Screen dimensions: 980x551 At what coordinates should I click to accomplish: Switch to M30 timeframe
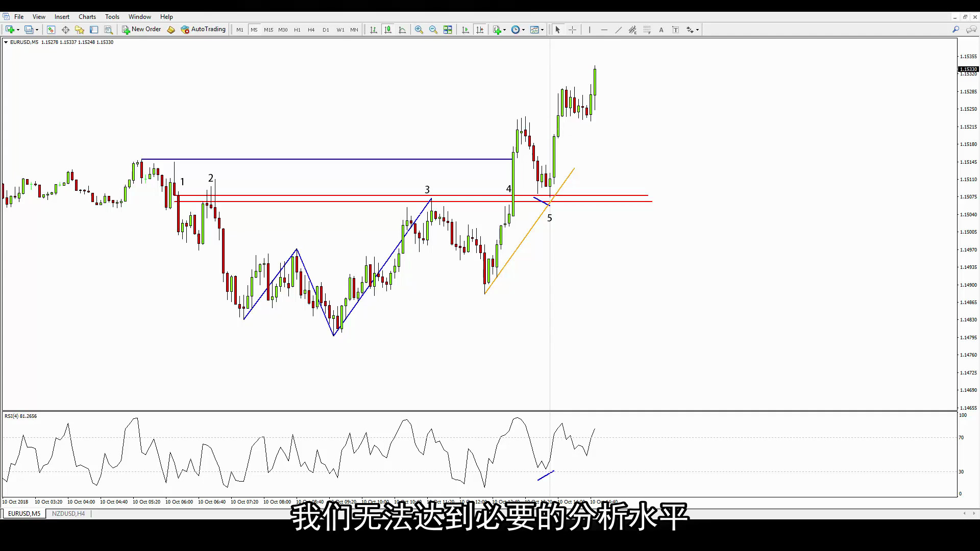point(283,30)
